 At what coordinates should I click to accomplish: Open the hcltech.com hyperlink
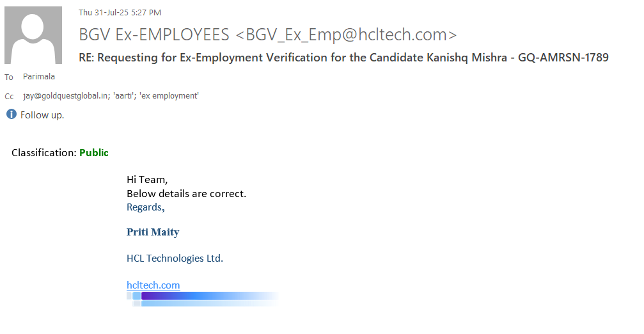click(x=153, y=285)
